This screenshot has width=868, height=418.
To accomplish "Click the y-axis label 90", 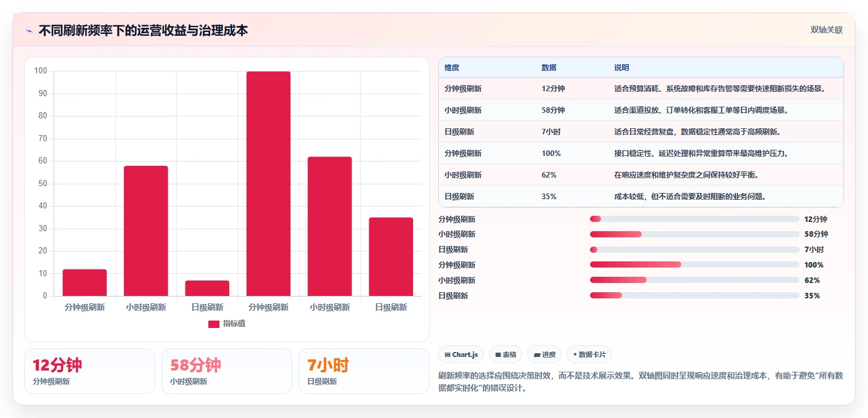I will point(41,94).
